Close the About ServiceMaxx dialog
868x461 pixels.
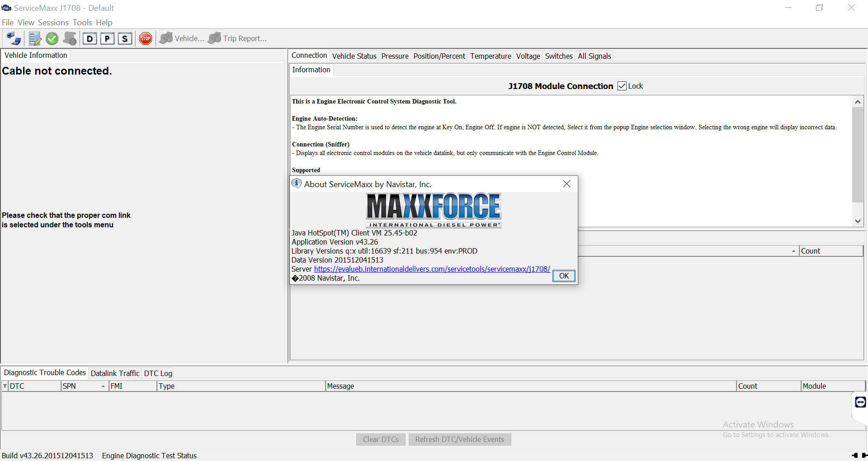tap(566, 183)
